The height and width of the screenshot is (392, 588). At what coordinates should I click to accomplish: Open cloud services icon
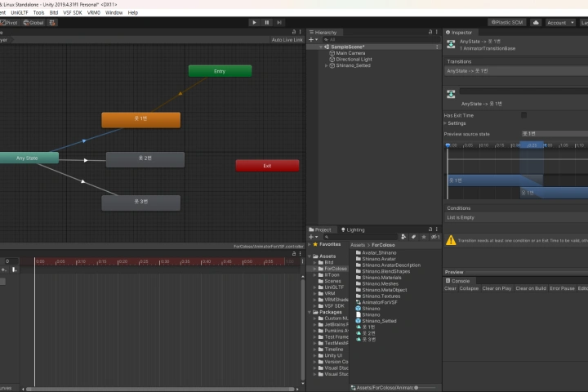click(536, 23)
